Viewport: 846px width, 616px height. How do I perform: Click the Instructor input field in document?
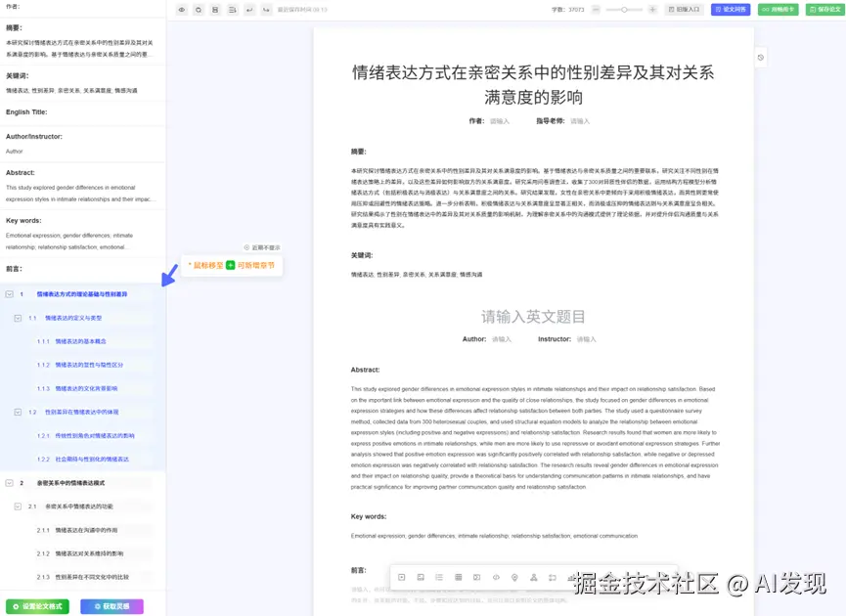coord(587,339)
